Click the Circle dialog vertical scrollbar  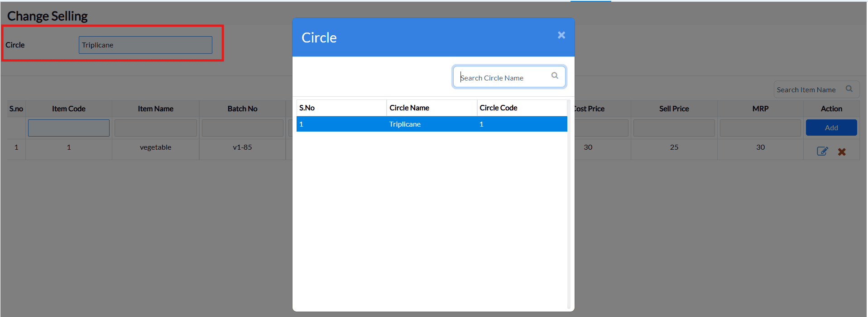point(569,203)
